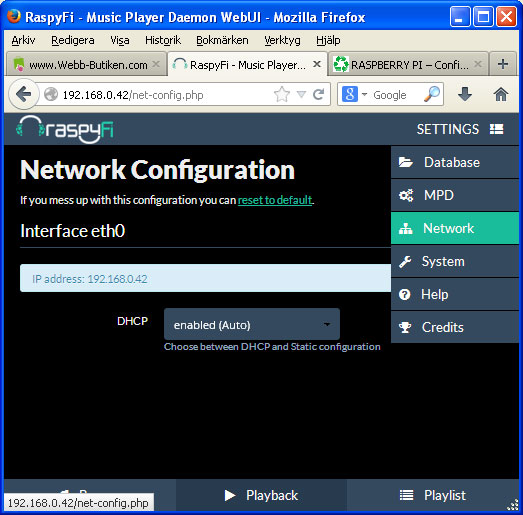Reload page with the refresh arrow icon
The width and height of the screenshot is (523, 515).
319,95
